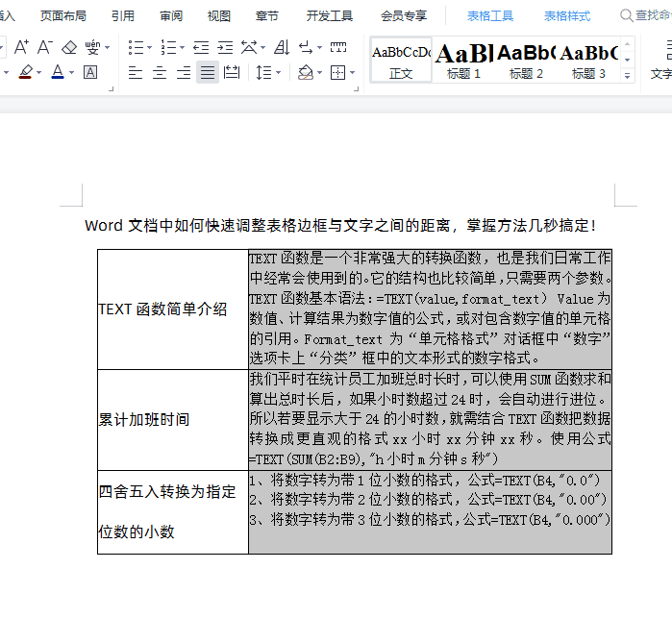Open line spacing tool

tap(263, 72)
